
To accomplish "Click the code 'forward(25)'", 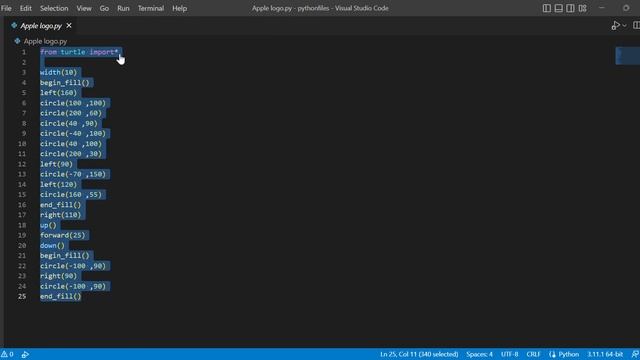I will 62,236.
